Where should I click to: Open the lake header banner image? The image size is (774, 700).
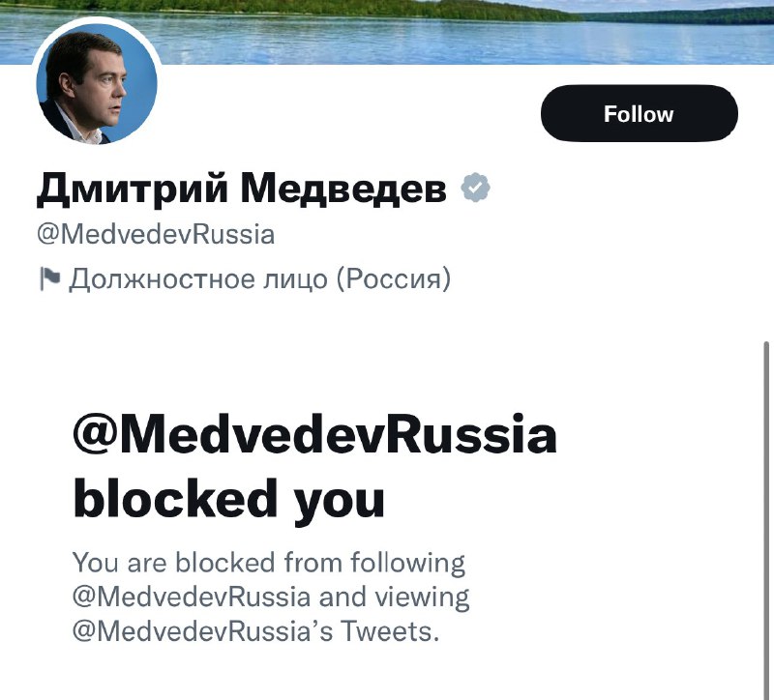[x=387, y=32]
